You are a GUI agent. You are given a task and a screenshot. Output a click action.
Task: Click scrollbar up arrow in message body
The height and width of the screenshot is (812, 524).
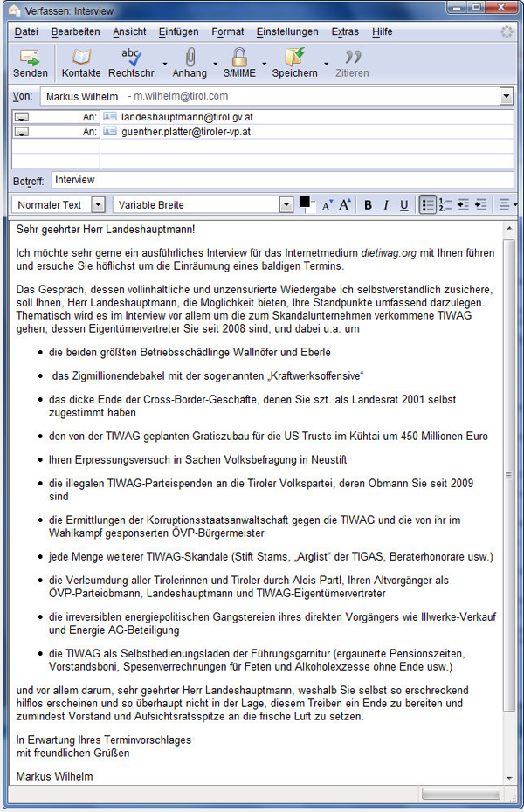[x=509, y=229]
